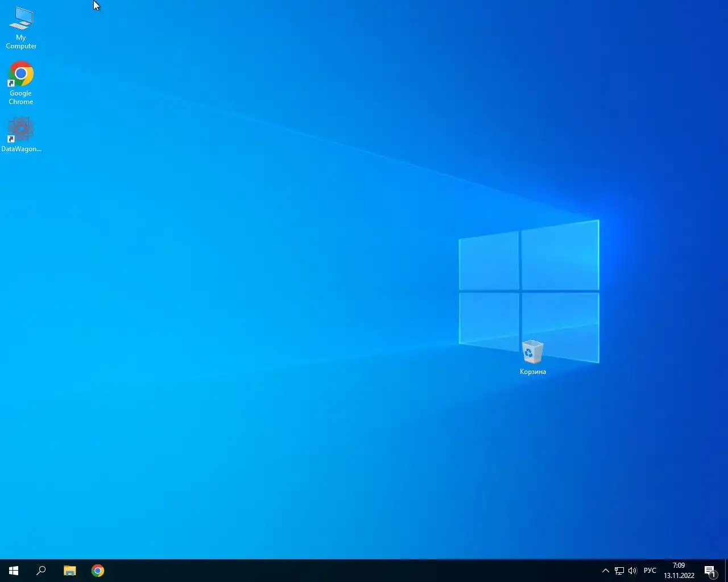728x582 pixels.
Task: Launch Chrome from the taskbar
Action: [x=98, y=571]
